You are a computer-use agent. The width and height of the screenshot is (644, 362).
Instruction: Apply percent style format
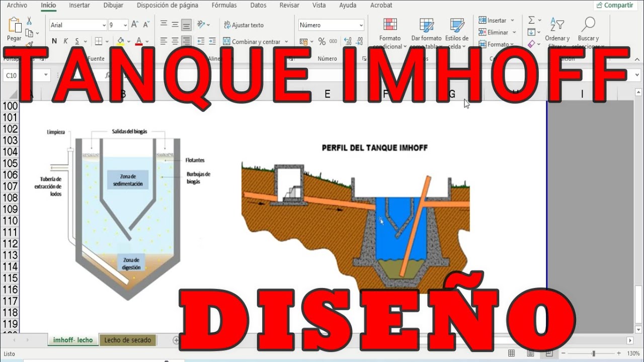[x=321, y=42]
